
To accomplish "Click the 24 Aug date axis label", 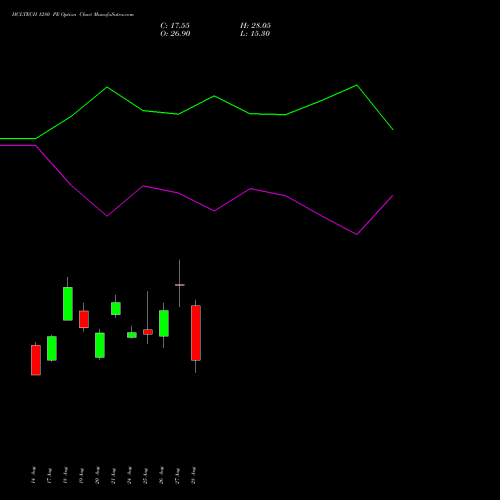I will (x=129, y=475).
